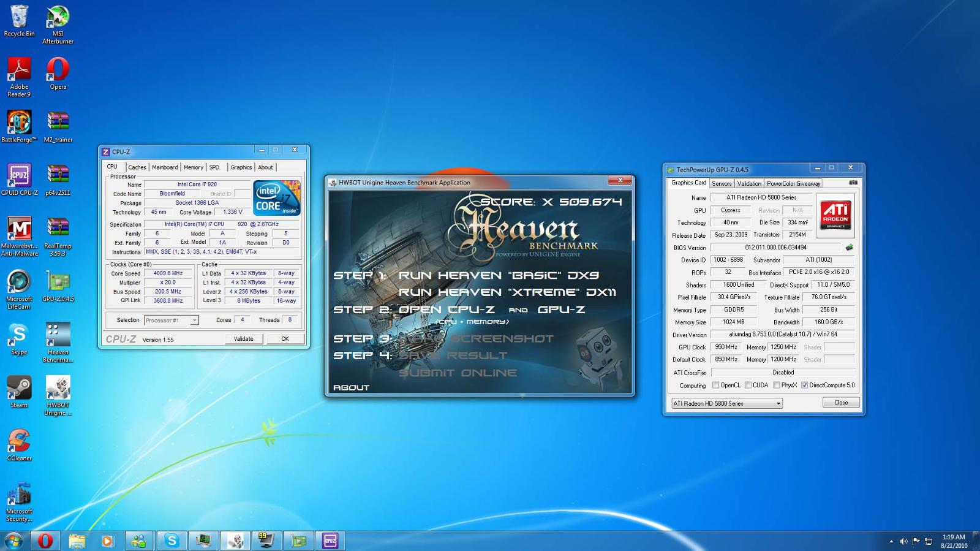The height and width of the screenshot is (551, 980).
Task: Toggle the PhysX checkbox in GPU-Z
Action: (777, 386)
